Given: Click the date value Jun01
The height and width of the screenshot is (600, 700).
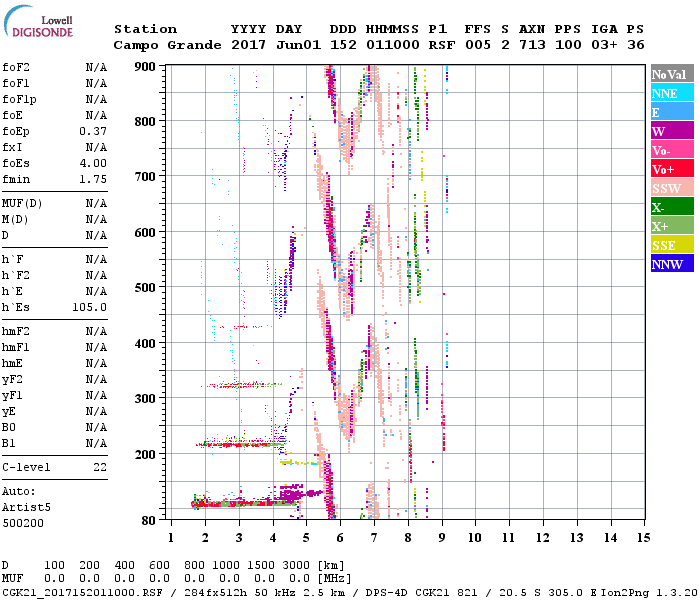Looking at the screenshot, I should 298,45.
